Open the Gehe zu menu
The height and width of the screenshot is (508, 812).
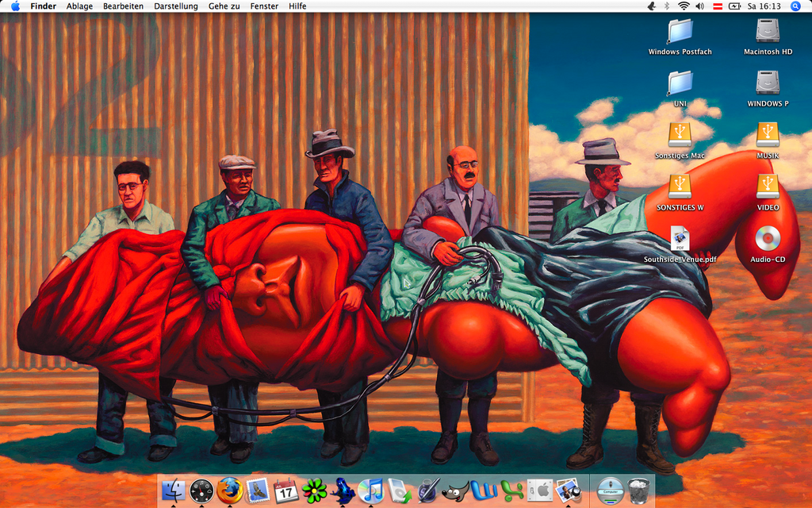click(x=224, y=6)
